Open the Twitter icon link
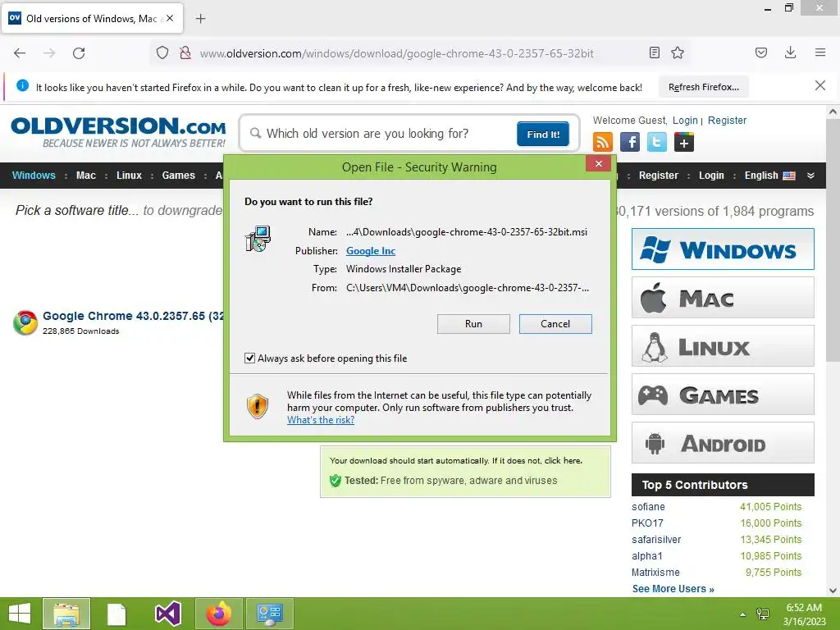The width and height of the screenshot is (840, 630). [657, 143]
